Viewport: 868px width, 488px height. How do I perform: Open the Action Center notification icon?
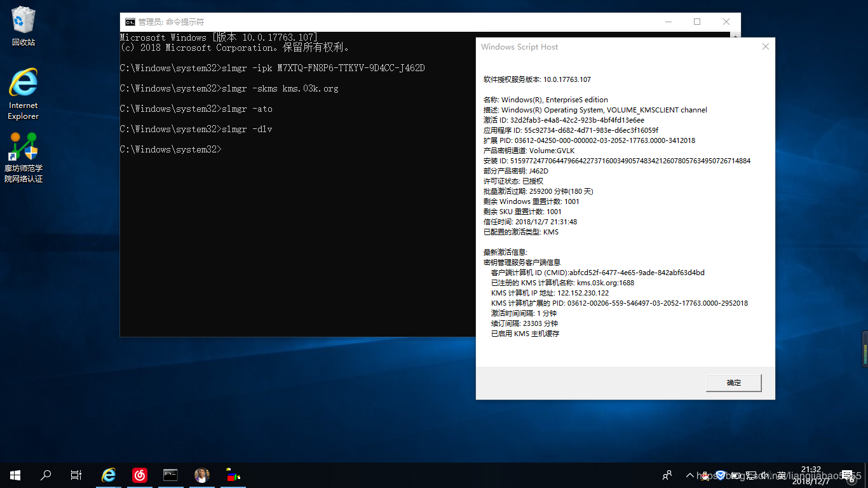point(849,476)
